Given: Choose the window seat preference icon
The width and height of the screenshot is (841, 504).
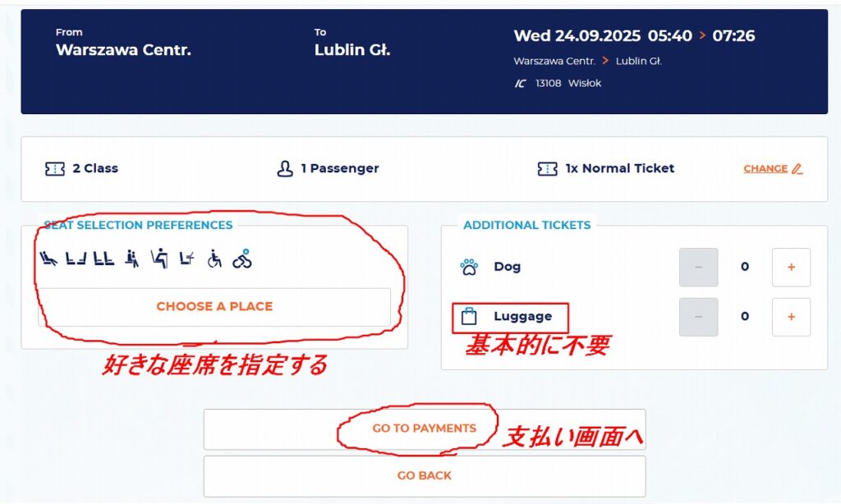Looking at the screenshot, I should (x=159, y=259).
